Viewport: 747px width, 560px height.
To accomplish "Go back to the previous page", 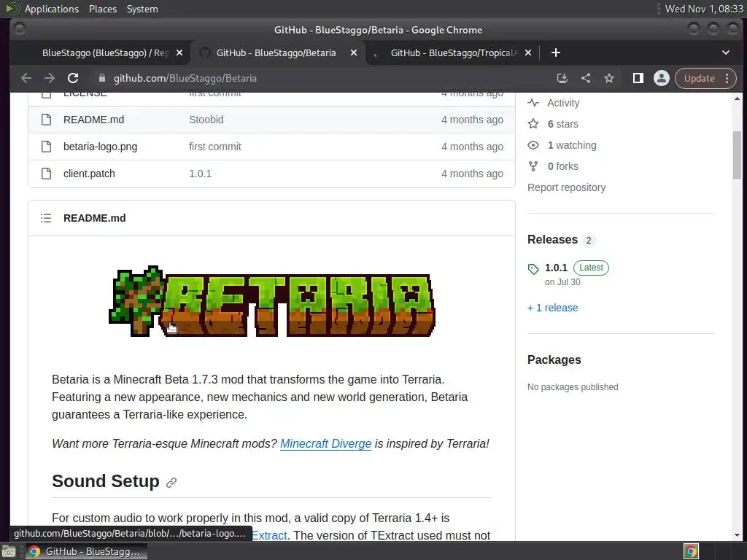I will (x=26, y=78).
